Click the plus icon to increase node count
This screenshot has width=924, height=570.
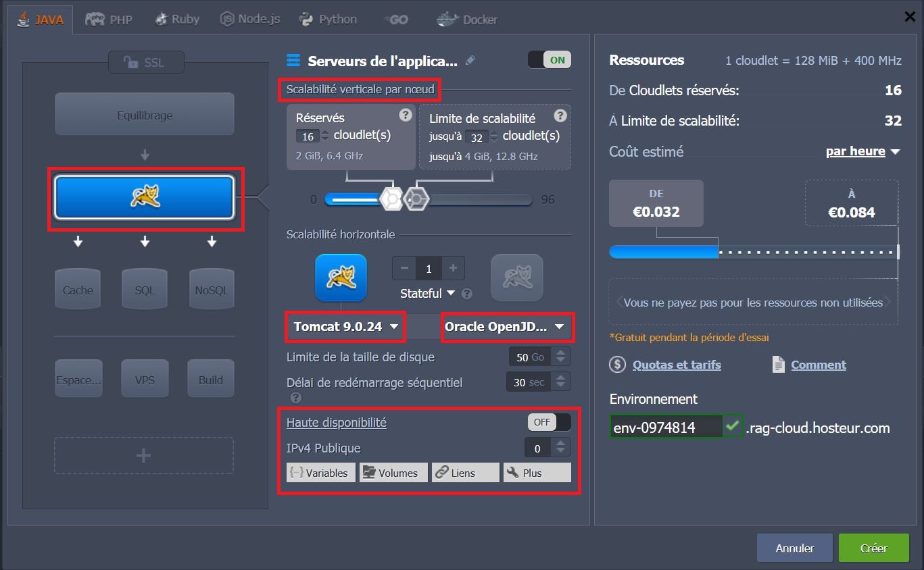(453, 268)
